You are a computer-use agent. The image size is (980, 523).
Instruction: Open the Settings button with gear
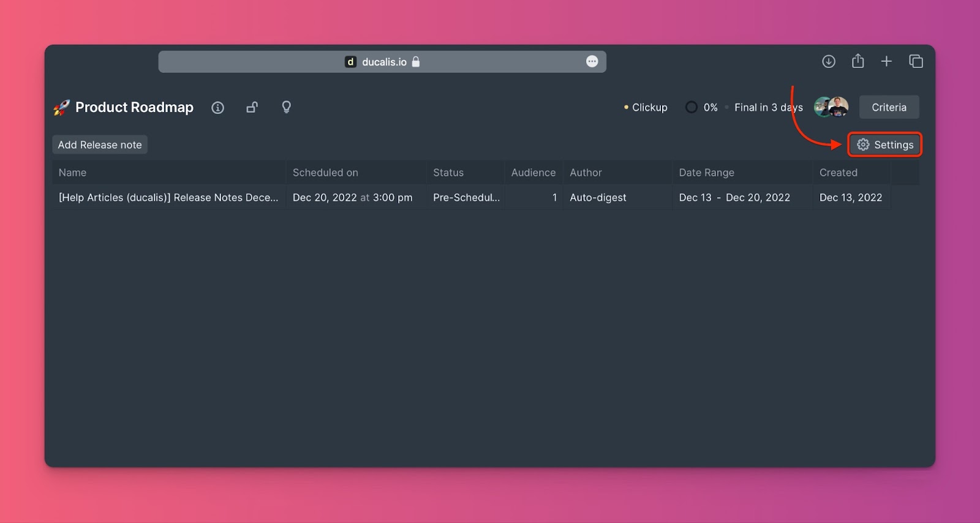885,145
